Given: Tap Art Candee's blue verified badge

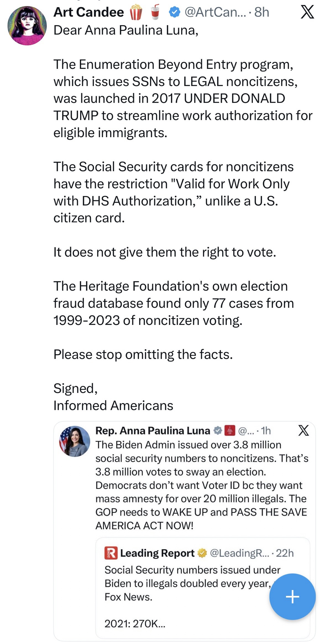Looking at the screenshot, I should [174, 12].
